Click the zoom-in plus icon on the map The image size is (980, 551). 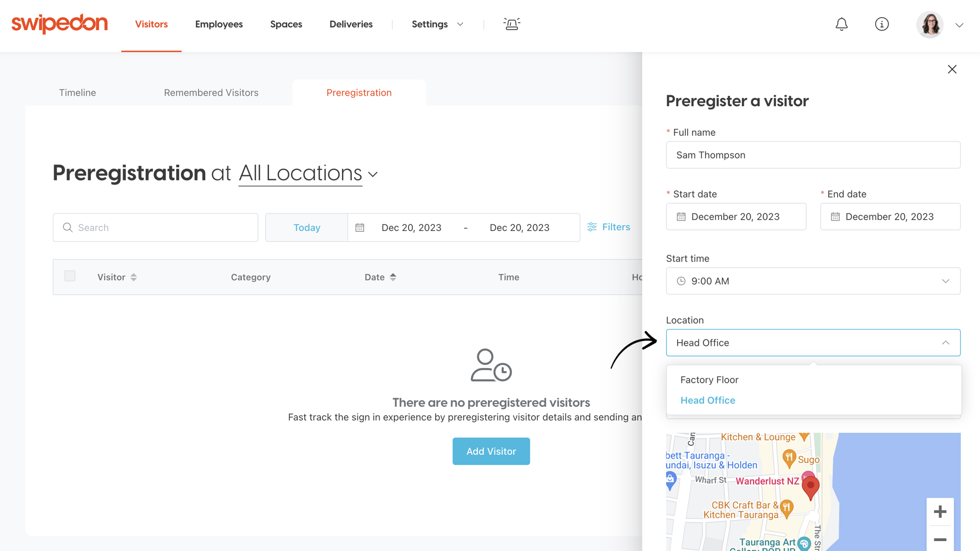click(x=940, y=511)
